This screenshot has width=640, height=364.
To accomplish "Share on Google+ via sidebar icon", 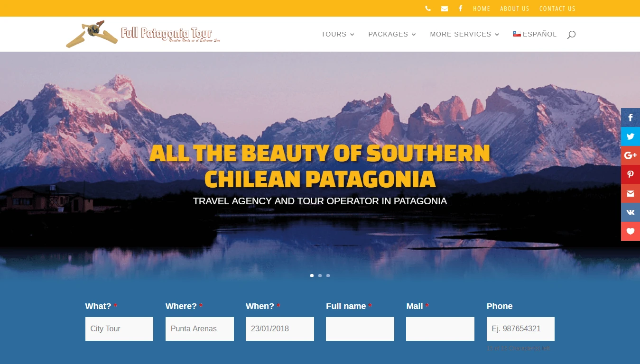I will (x=631, y=155).
